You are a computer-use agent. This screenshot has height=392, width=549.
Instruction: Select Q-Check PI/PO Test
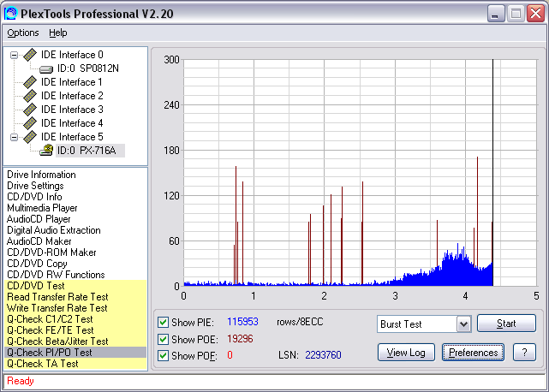[x=75, y=353]
